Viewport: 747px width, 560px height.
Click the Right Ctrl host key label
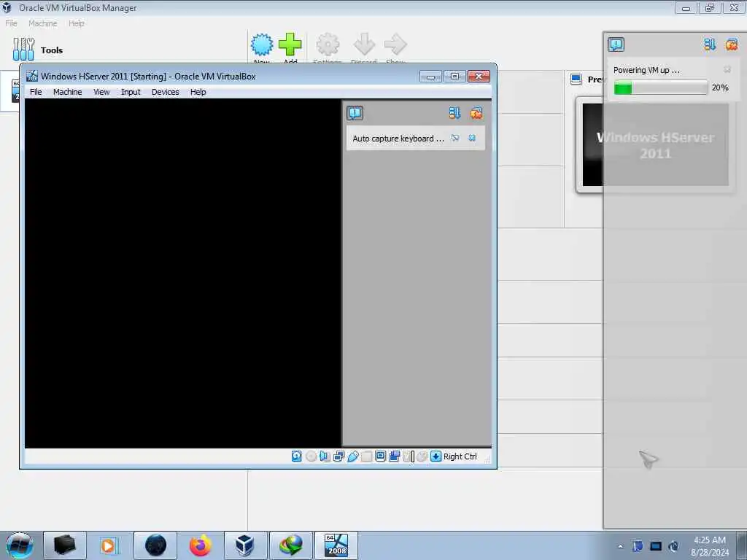pos(460,456)
